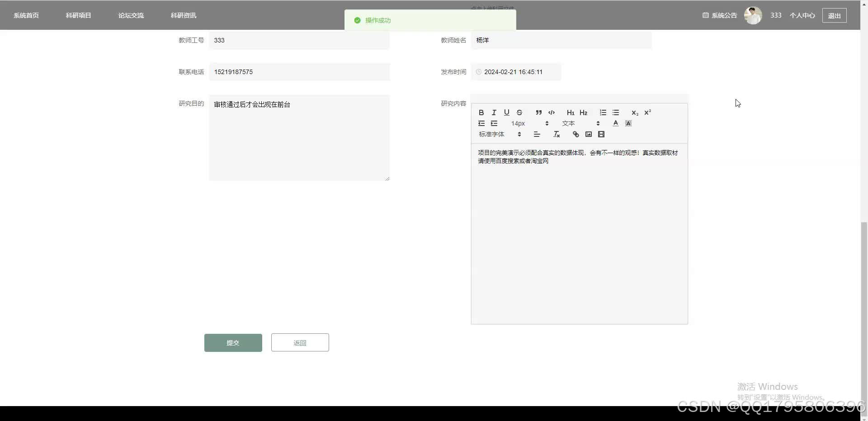Viewport: 868px width, 421px height.
Task: Apply H1 heading format
Action: pyautogui.click(x=570, y=112)
